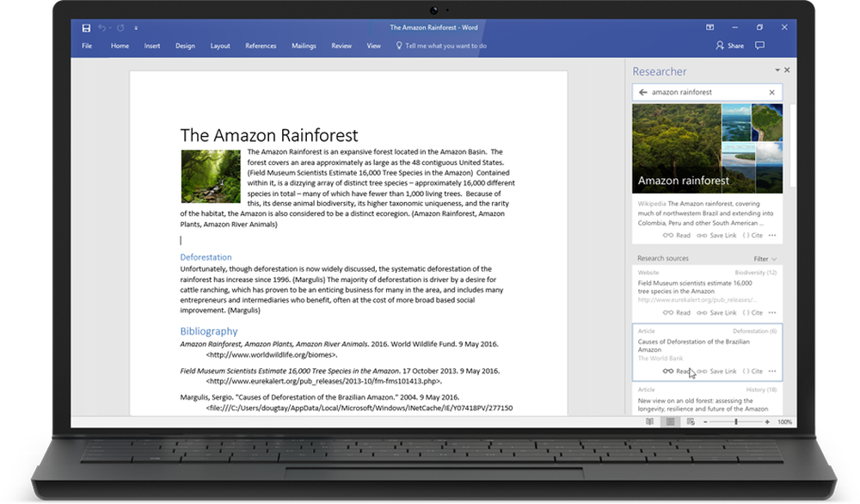Clear the search with the X icon
Screen dimensions: 860x504
[x=771, y=91]
